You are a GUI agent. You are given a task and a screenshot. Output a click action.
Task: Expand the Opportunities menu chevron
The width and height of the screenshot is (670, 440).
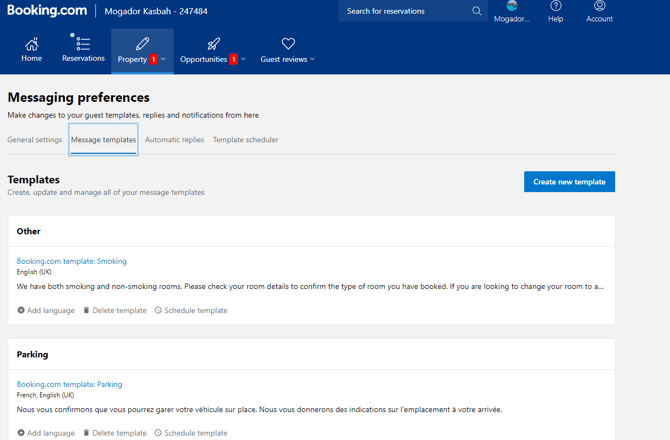[243, 59]
